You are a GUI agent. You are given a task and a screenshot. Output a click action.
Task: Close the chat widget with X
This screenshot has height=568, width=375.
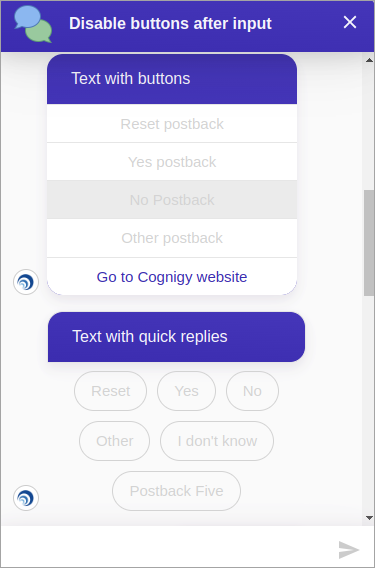350,22
